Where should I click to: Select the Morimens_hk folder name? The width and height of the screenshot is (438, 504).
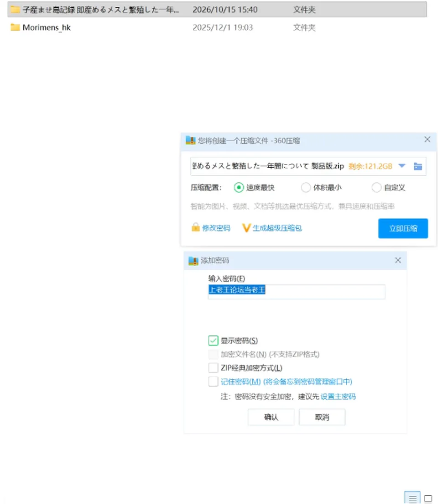[x=47, y=28]
